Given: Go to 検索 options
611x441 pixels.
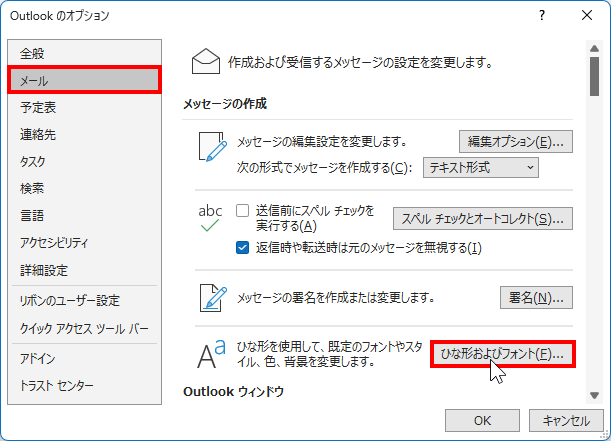Looking at the screenshot, I should click(x=84, y=189).
